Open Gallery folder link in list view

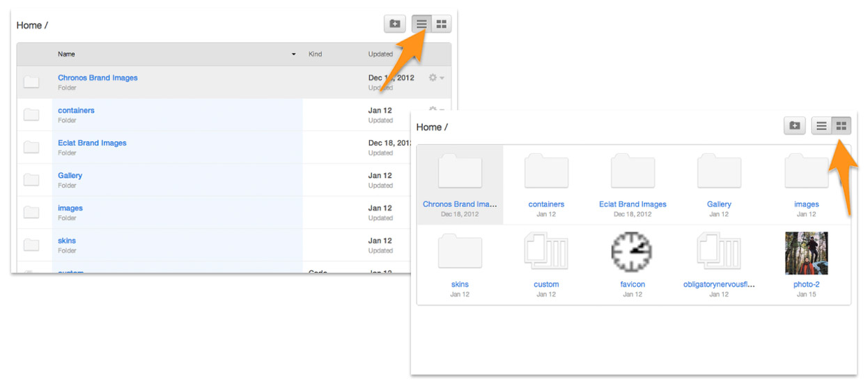click(x=70, y=175)
